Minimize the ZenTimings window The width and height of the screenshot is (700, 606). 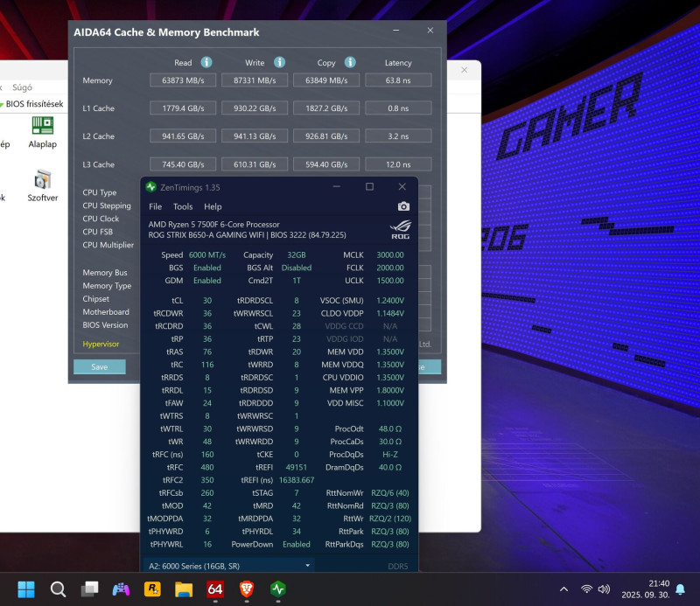(x=337, y=186)
